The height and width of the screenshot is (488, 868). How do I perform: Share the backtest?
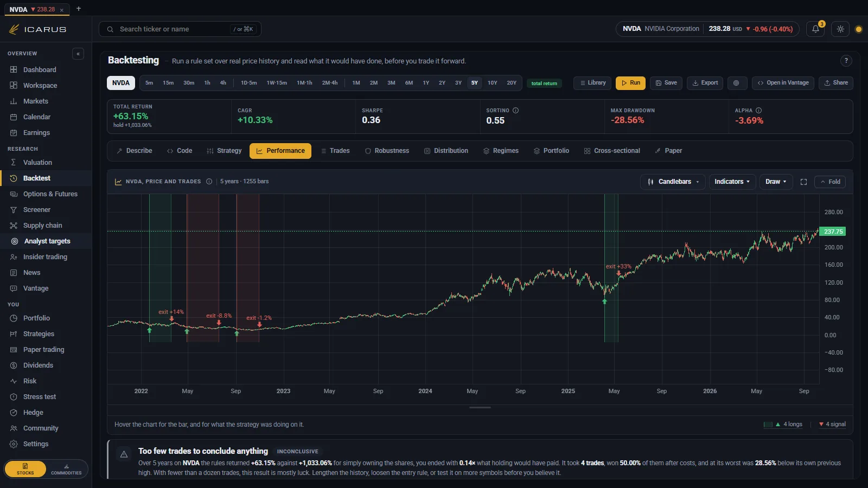click(836, 83)
